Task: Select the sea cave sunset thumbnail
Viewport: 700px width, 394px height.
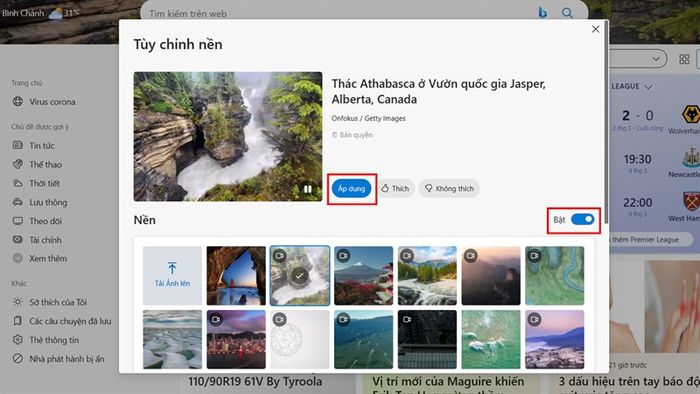Action: click(x=236, y=276)
